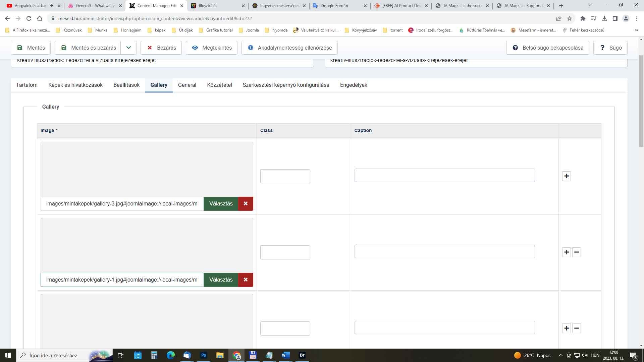Open the Képek és hivatkozások tab
This screenshot has height=362, width=644.
click(x=75, y=85)
